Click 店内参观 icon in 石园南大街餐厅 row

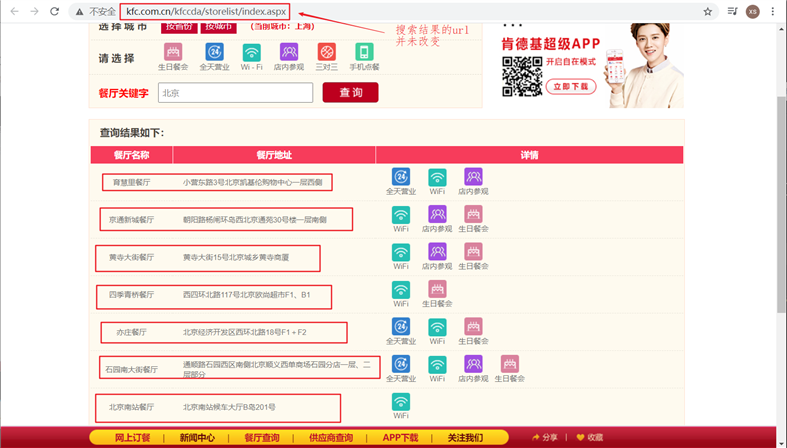(473, 364)
